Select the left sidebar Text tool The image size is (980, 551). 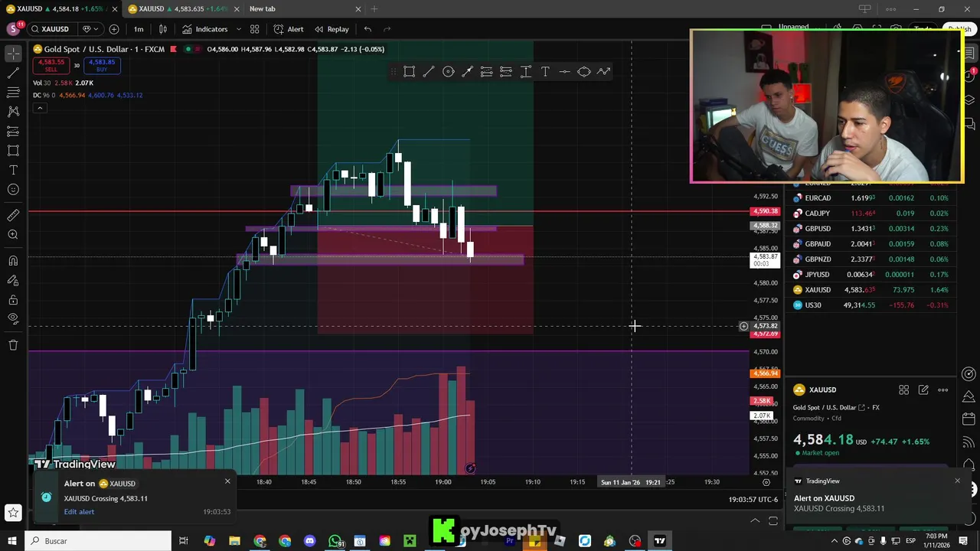click(x=13, y=170)
